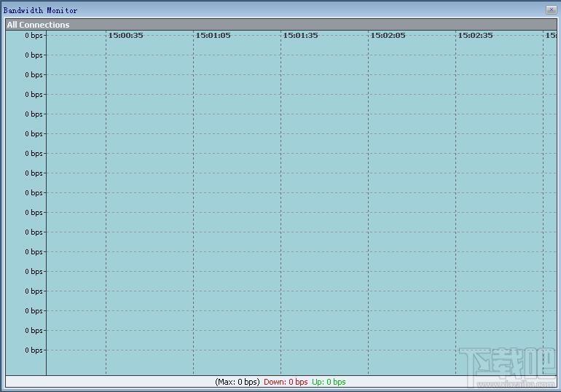Click graph area between 15:00:35 and 15:01:05

tap(149, 204)
